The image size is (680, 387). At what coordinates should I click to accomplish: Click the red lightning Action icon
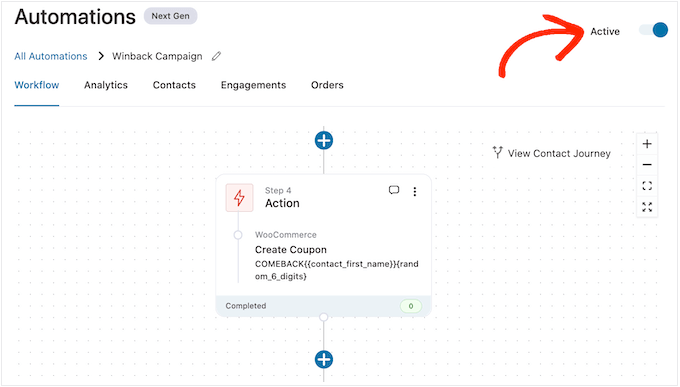[x=239, y=198]
